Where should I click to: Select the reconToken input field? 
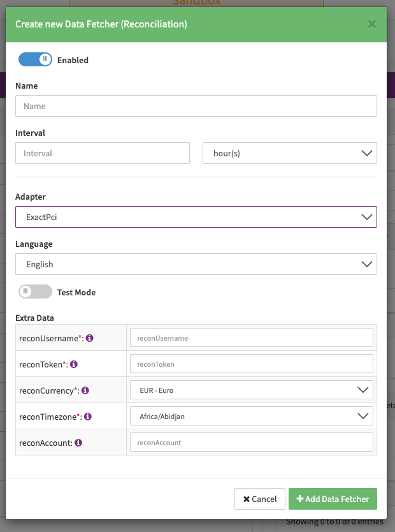pyautogui.click(x=251, y=364)
